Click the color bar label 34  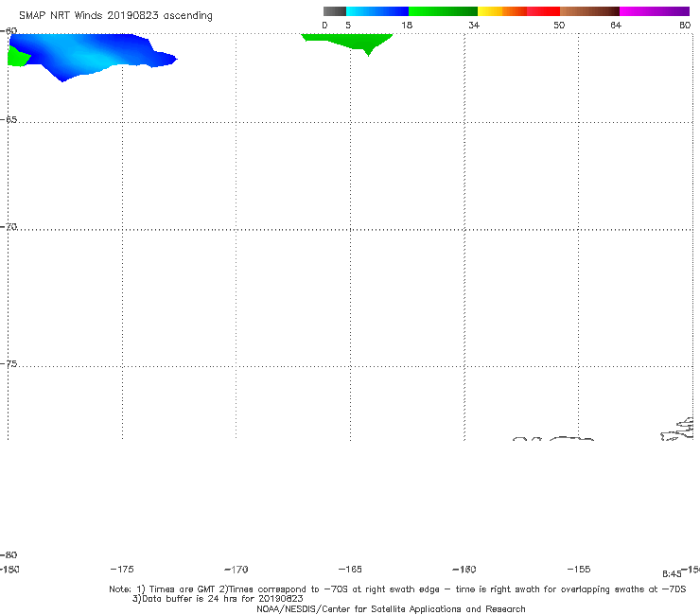click(474, 25)
